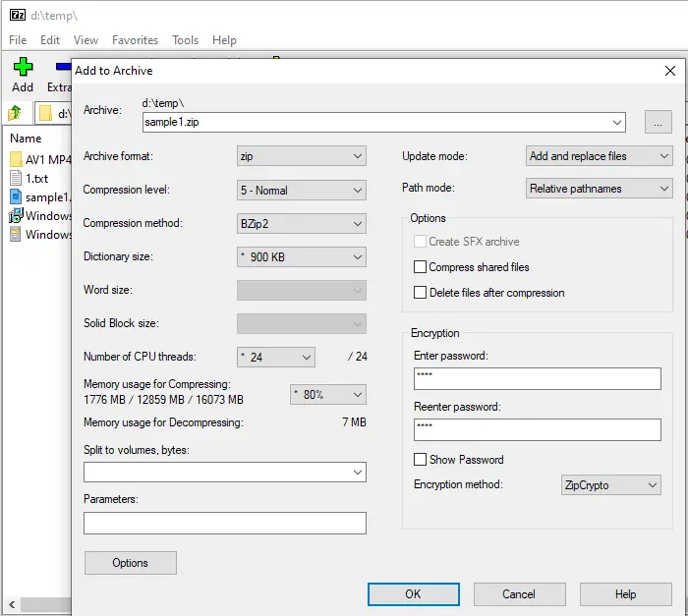Click the Help button in dialog

[x=625, y=594]
